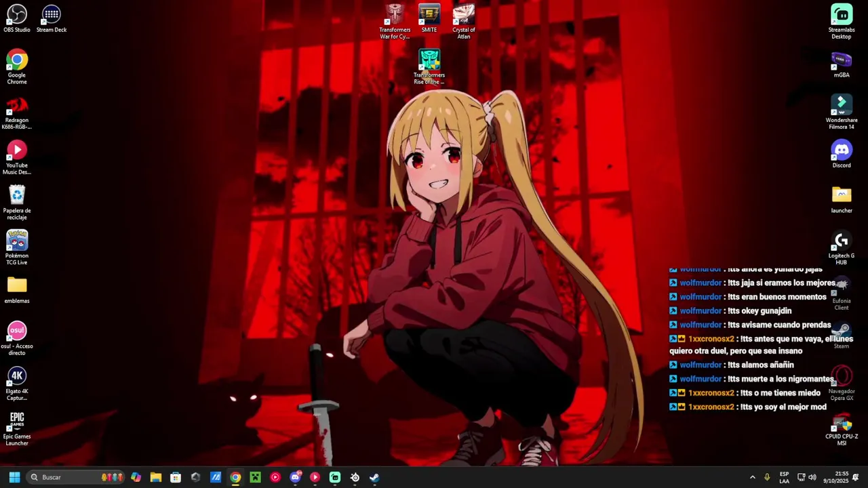Open volume control in system tray

tap(812, 477)
